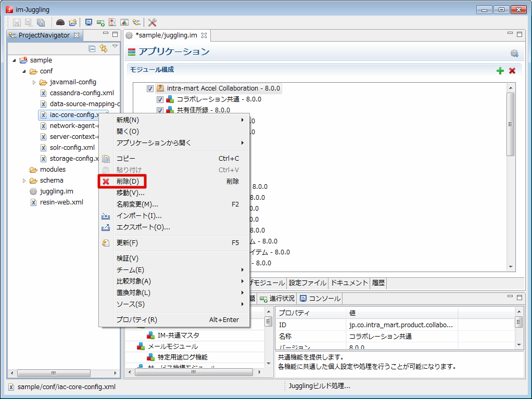Click the green plus add module icon

[500, 71]
